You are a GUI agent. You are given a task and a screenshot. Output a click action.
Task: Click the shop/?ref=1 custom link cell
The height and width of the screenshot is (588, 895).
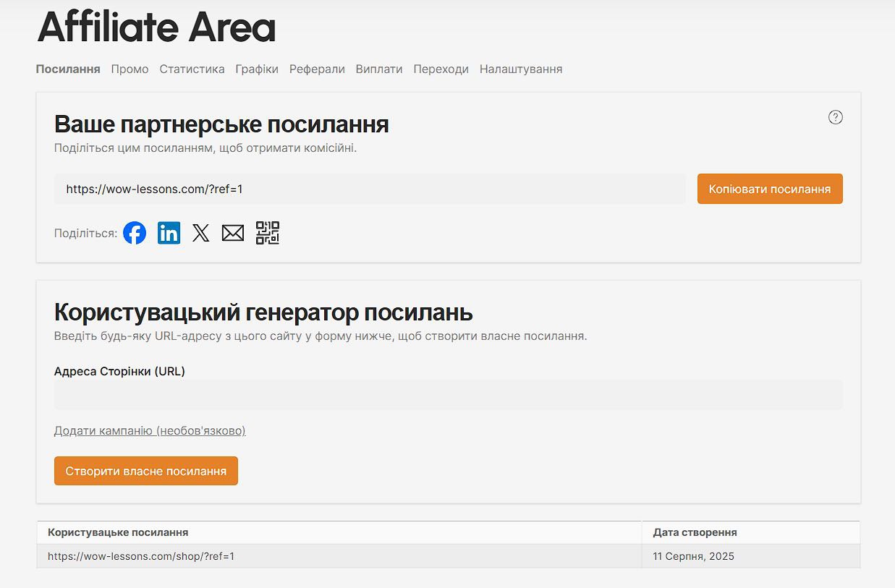[339, 557]
